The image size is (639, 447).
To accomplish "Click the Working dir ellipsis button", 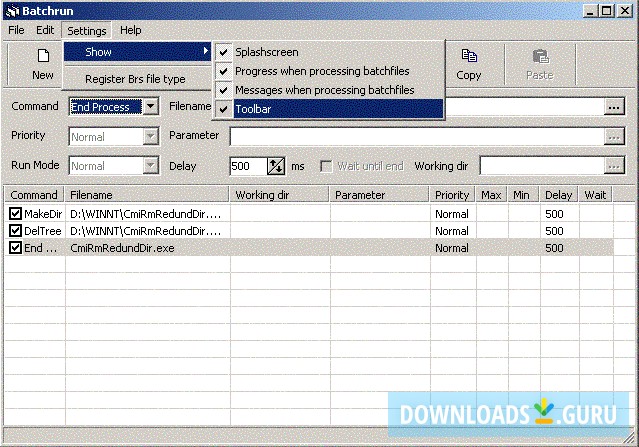I will [614, 166].
